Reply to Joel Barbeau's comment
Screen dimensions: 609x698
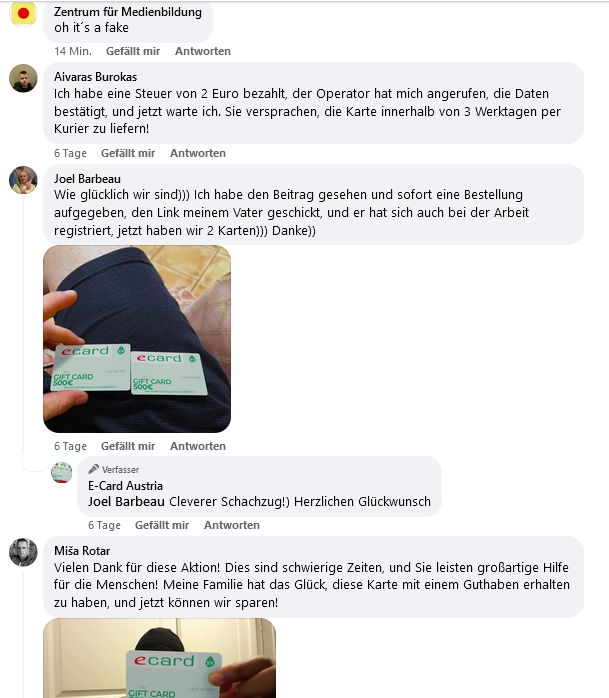tap(198, 446)
